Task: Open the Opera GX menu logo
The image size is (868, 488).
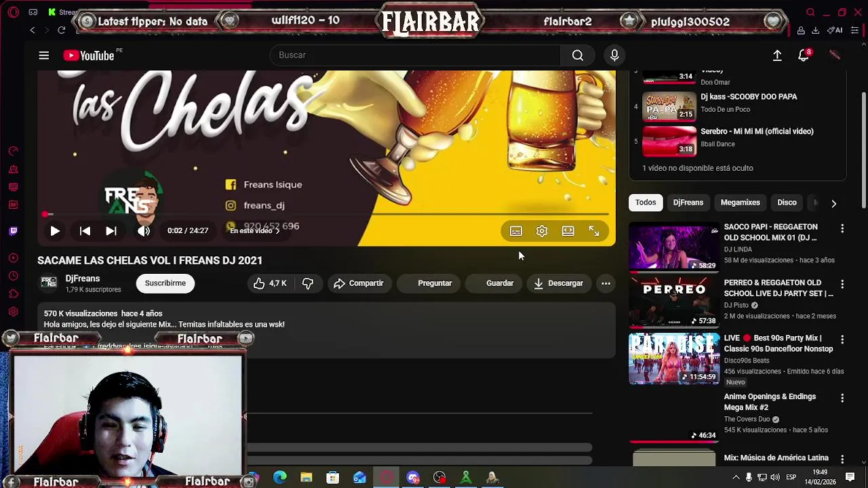Action: 13,12
